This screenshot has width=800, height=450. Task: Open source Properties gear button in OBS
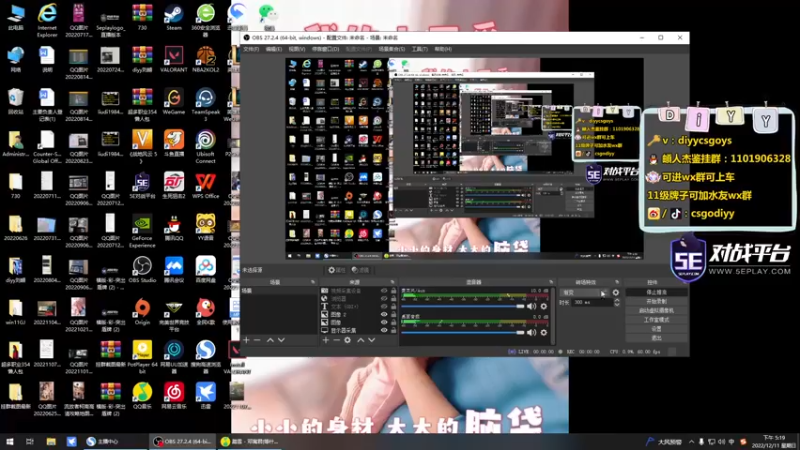[x=337, y=270]
